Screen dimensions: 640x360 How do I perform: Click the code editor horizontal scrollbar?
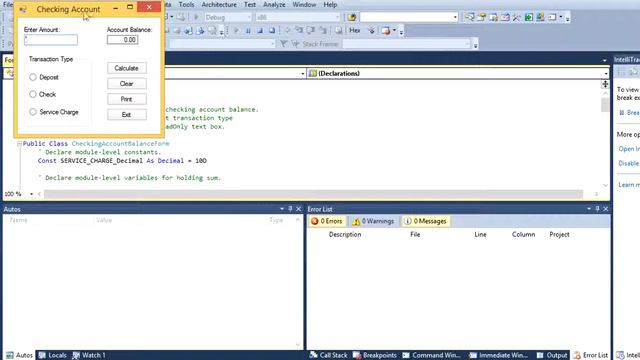[313, 194]
